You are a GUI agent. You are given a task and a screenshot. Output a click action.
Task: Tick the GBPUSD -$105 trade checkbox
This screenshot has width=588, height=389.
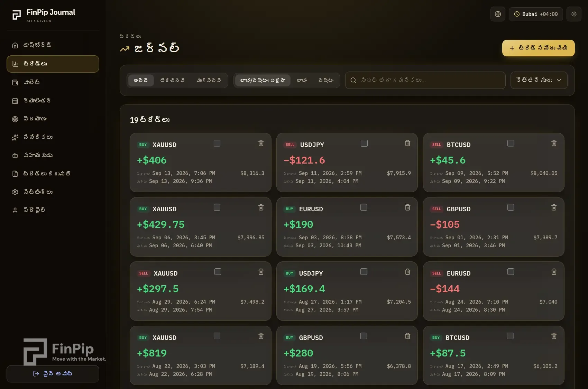pyautogui.click(x=511, y=207)
